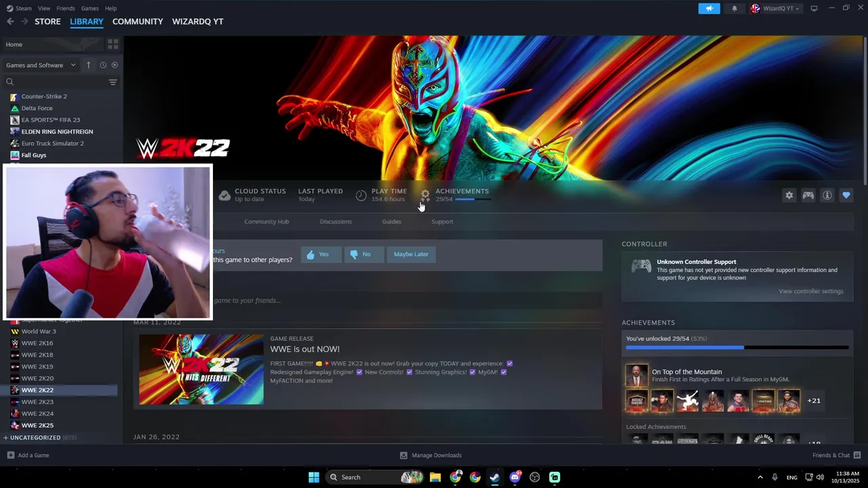Open game settings gear for WWE 2K22
This screenshot has width=868, height=488.
pyautogui.click(x=789, y=195)
